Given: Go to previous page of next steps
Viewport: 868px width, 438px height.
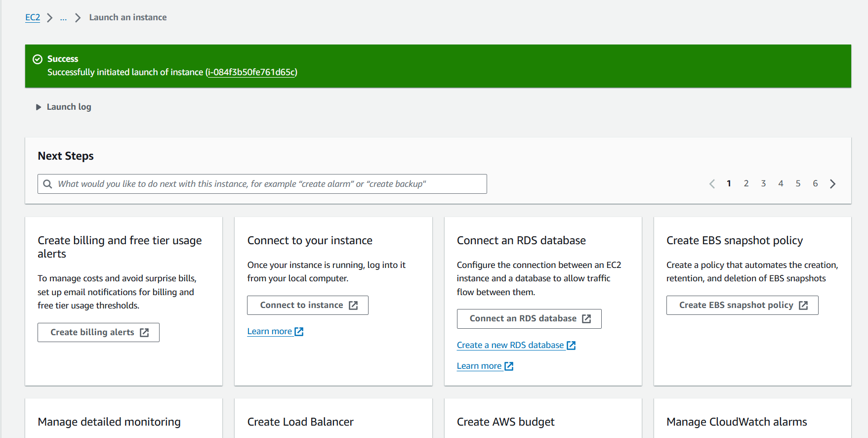Looking at the screenshot, I should tap(712, 184).
